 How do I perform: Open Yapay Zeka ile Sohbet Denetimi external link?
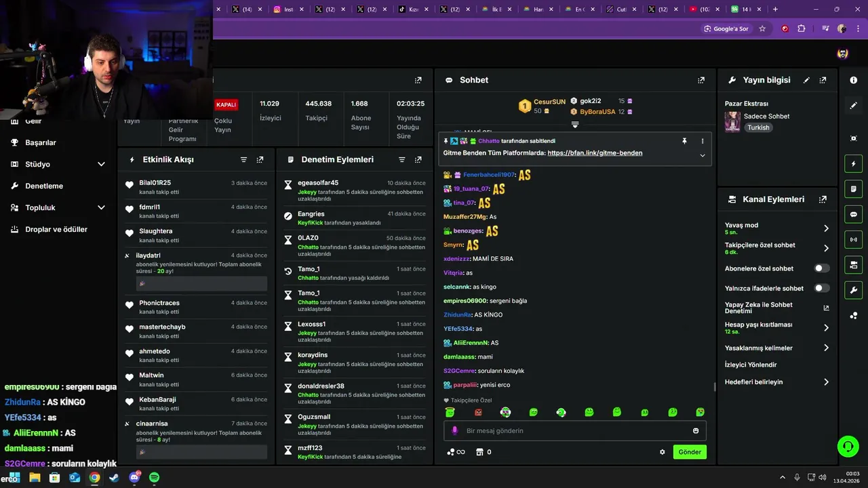[x=826, y=308]
